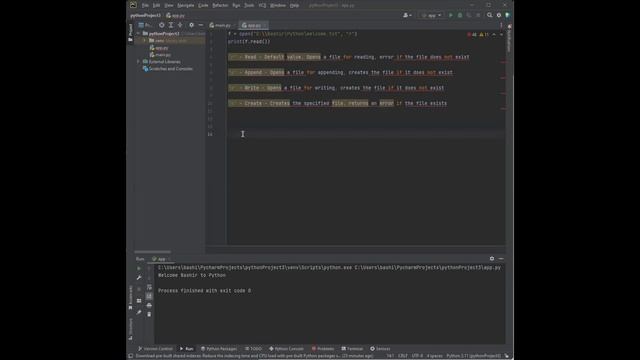The height and width of the screenshot is (360, 640).
Task: Go to next highlighted error arrow
Action: tap(501, 34)
